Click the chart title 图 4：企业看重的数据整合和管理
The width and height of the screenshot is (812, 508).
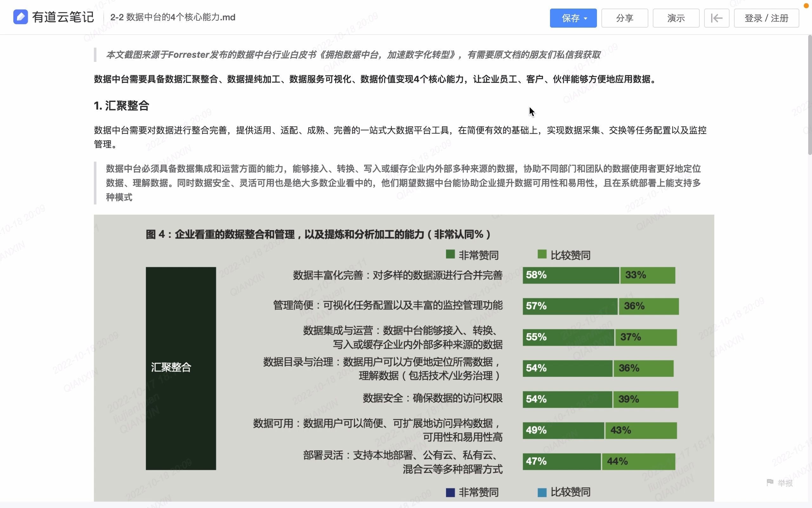[x=318, y=235]
